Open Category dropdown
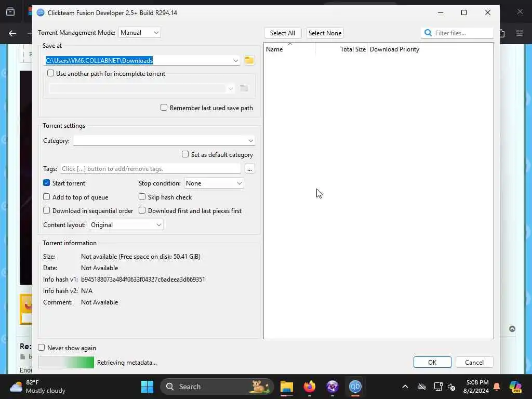 coord(164,140)
